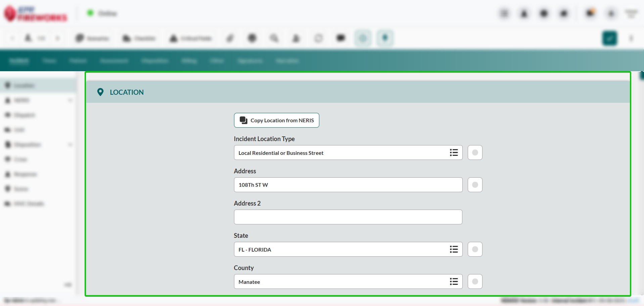Toggle circle button beside County field
Viewport: 644px width, 306px height.
click(475, 282)
